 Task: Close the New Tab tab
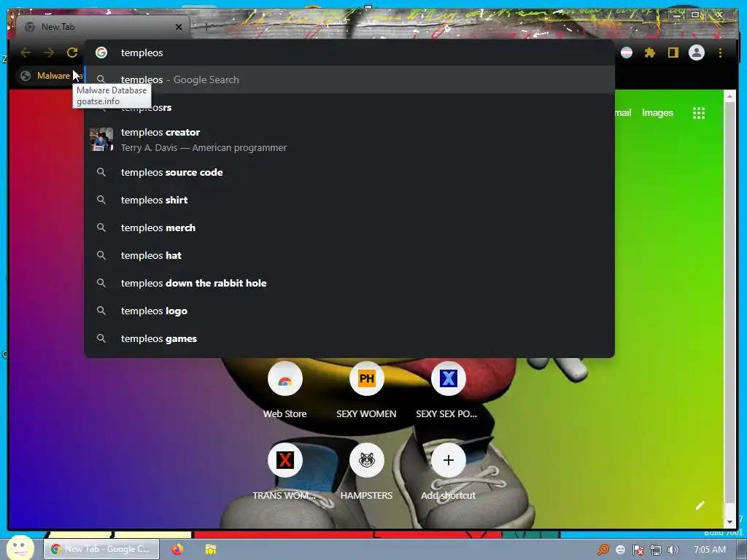click(179, 27)
